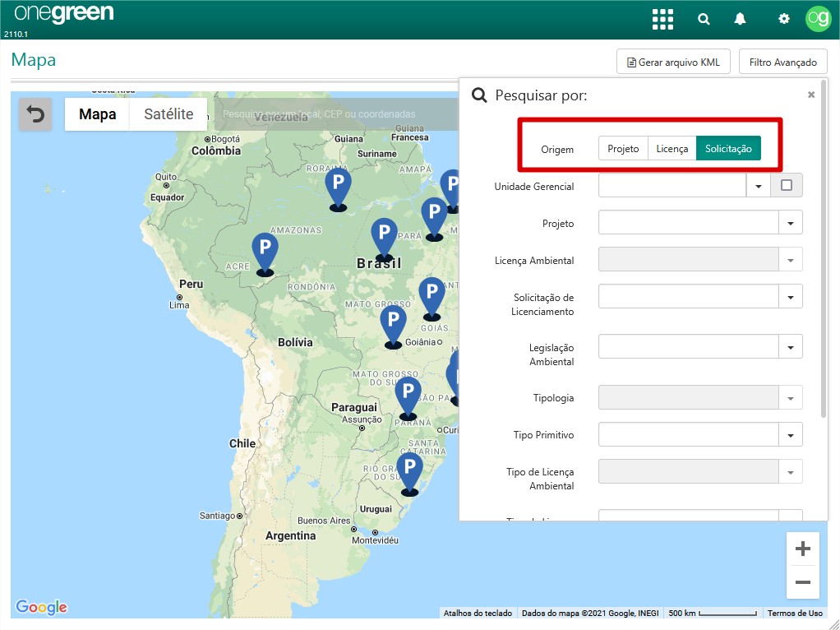Click the 'Colômbia' map label
Image resolution: width=840 pixels, height=630 pixels.
[x=216, y=151]
